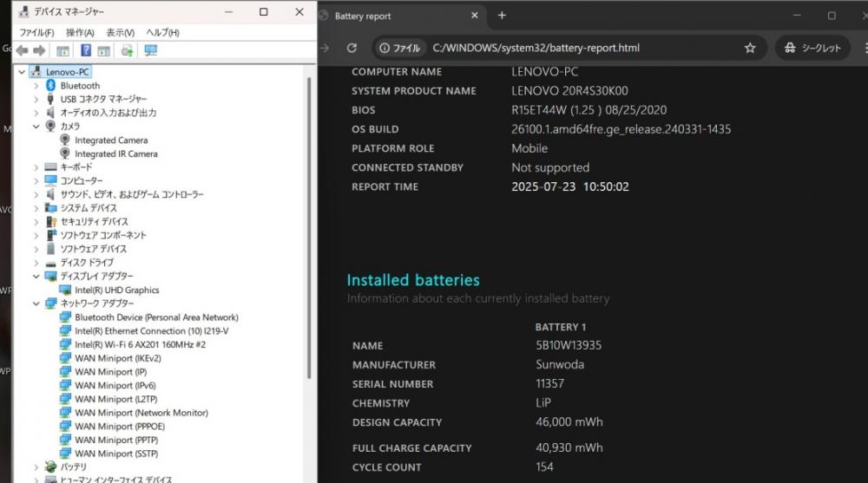Image resolution: width=868 pixels, height=483 pixels.
Task: Open the 表示(V) menu
Action: pyautogui.click(x=120, y=33)
